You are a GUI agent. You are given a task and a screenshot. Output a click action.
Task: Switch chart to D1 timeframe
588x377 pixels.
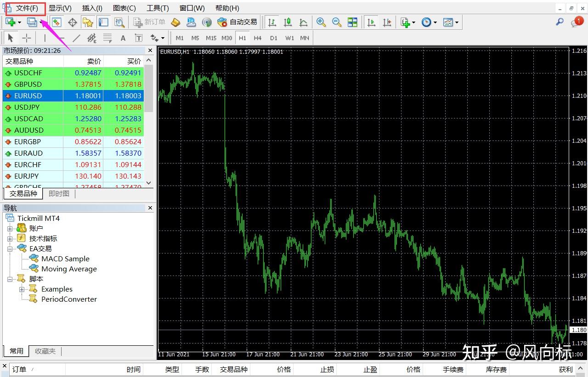(274, 38)
